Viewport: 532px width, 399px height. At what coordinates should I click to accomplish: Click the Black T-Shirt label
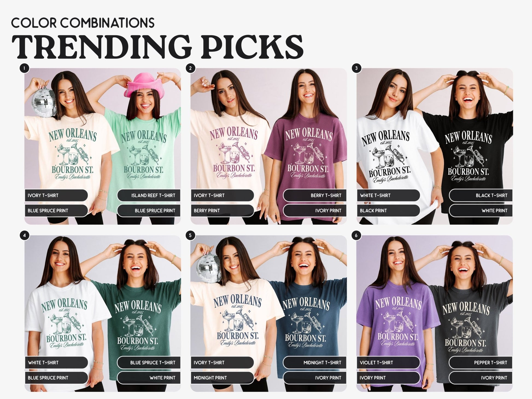click(481, 195)
